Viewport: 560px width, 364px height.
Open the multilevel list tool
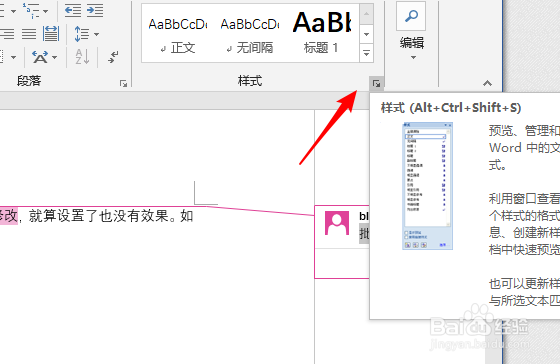(x=31, y=10)
